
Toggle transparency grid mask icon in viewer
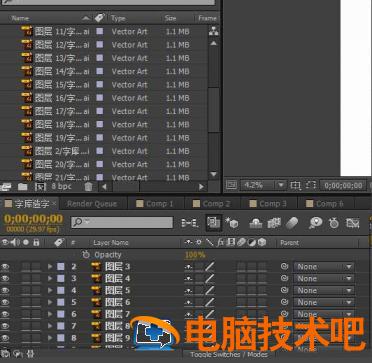[x=311, y=185]
